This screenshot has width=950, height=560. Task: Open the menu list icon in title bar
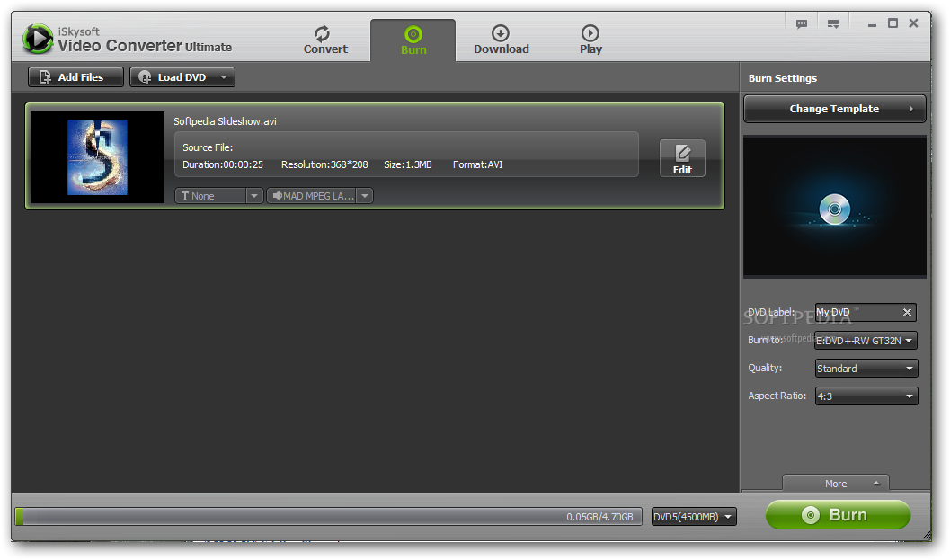833,24
